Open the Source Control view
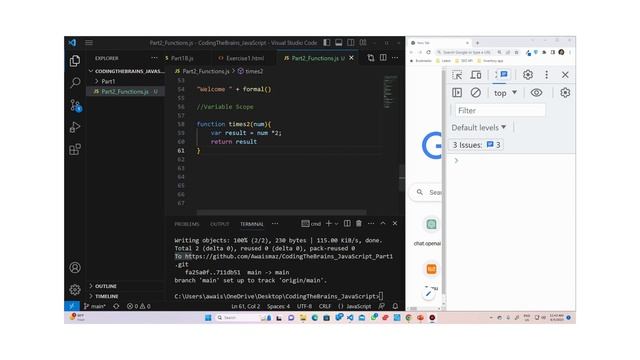This screenshot has width=640, height=360. [x=75, y=105]
